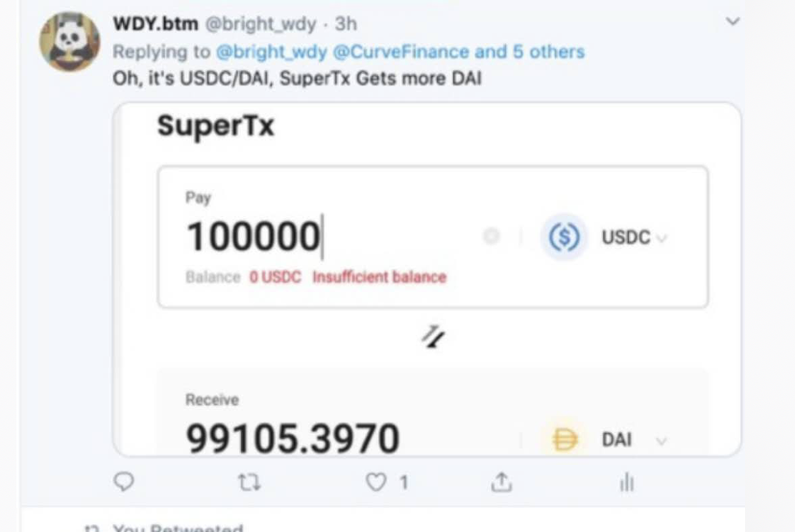This screenshot has height=532, width=795.
Task: Like the tweet with the heart icon
Action: [375, 482]
